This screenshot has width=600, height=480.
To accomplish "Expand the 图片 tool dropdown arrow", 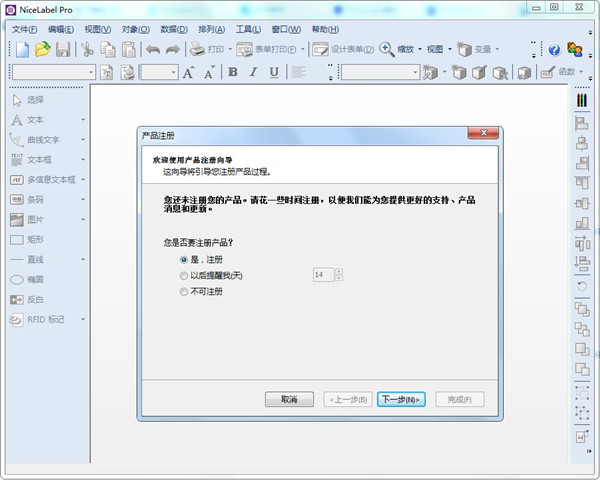I will pos(83,220).
